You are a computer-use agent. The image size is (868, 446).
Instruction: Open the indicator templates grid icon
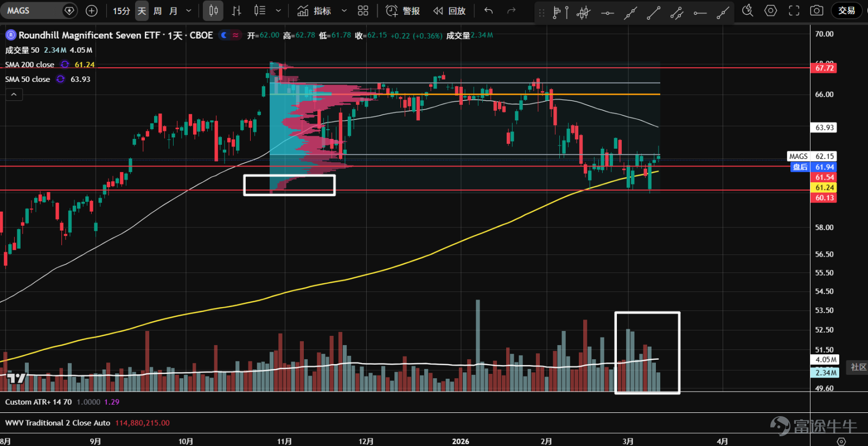363,10
